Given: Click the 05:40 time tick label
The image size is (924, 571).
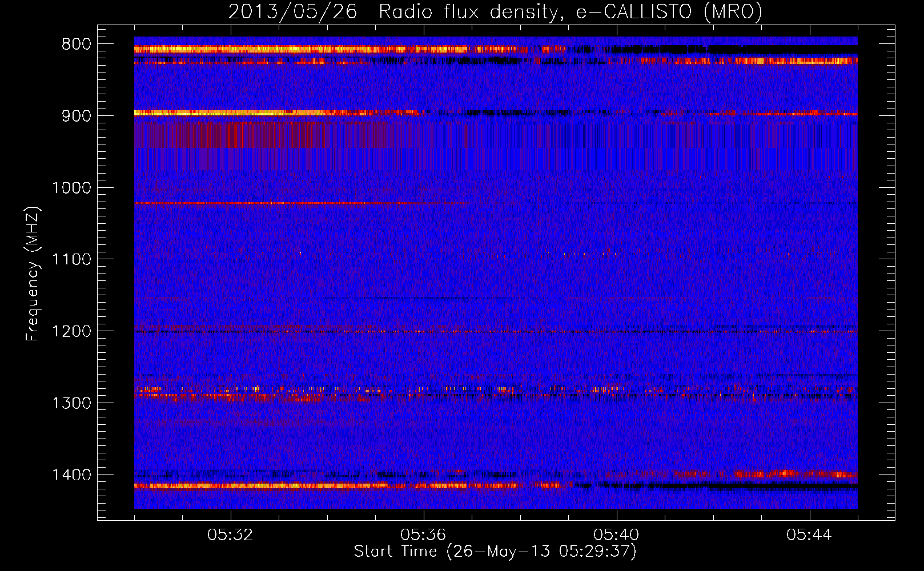Looking at the screenshot, I should point(616,535).
